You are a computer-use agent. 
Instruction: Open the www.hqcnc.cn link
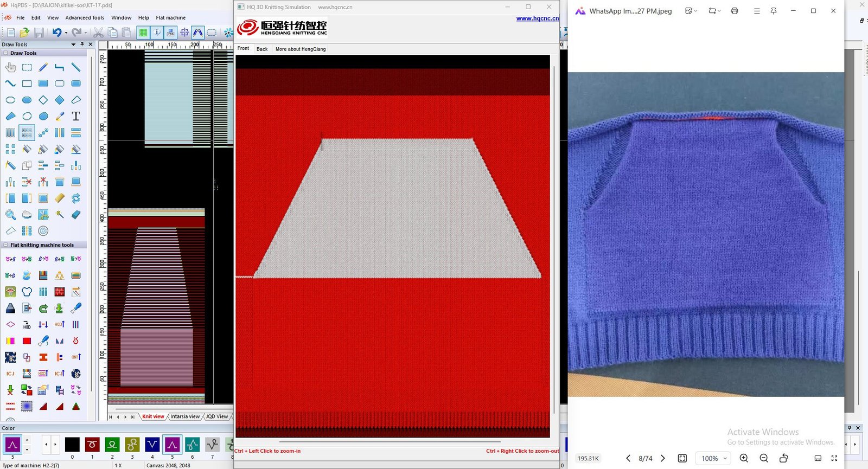pyautogui.click(x=537, y=18)
